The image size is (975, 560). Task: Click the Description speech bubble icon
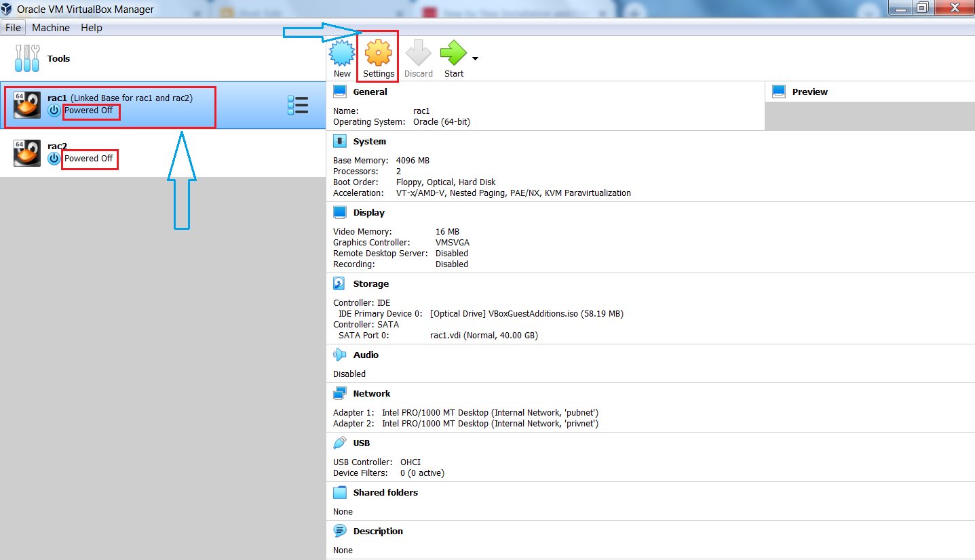click(x=340, y=531)
